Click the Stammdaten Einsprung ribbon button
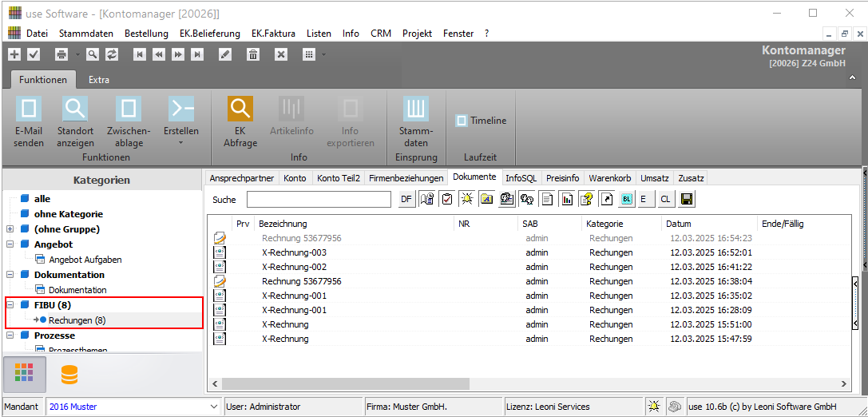 [417, 122]
